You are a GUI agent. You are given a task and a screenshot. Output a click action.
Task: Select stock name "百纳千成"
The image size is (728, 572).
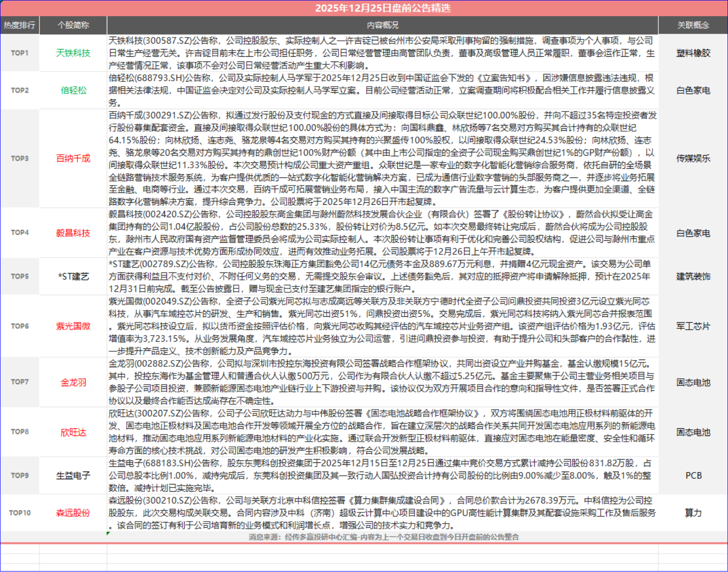click(x=73, y=158)
